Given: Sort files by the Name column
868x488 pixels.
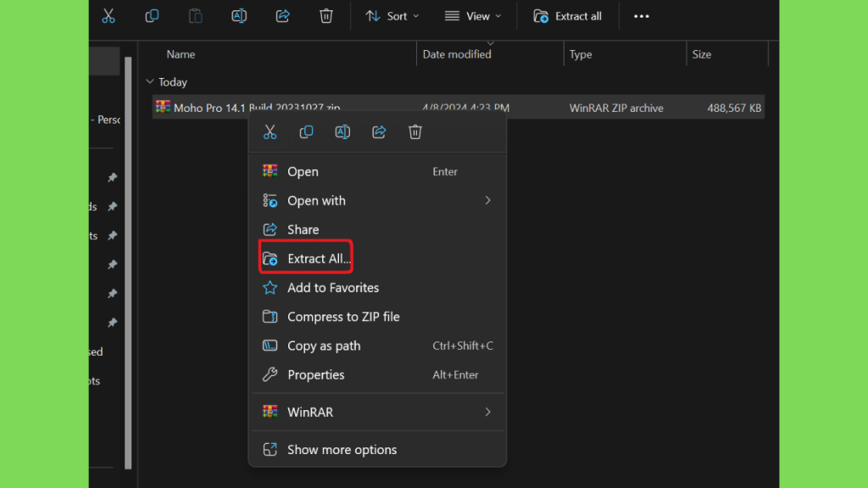Looking at the screenshot, I should tap(181, 54).
